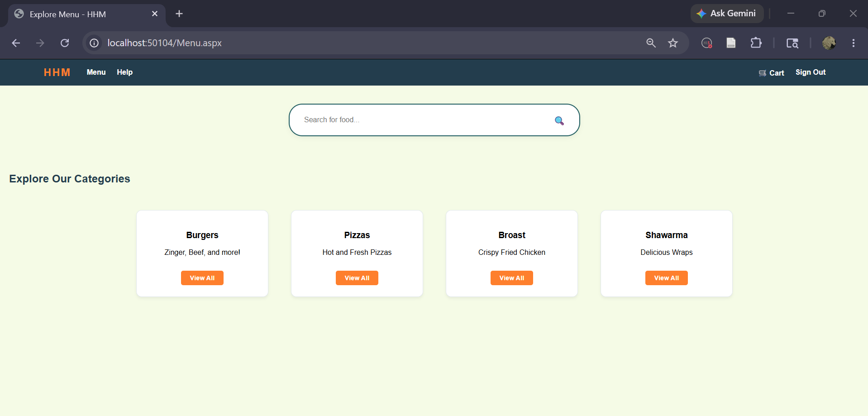Click the search magnifier icon in food search box
868x416 pixels.
pos(559,120)
